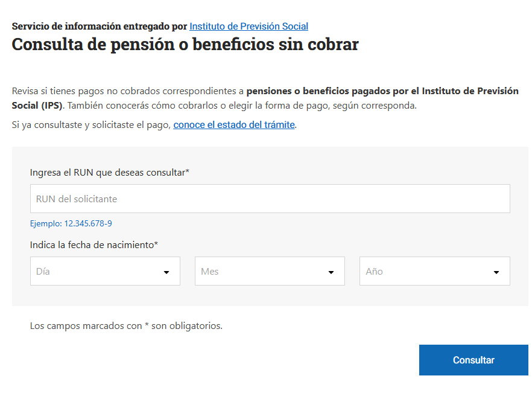Click the "También conocerás cómo cobrarlos" sentence

[241, 106]
